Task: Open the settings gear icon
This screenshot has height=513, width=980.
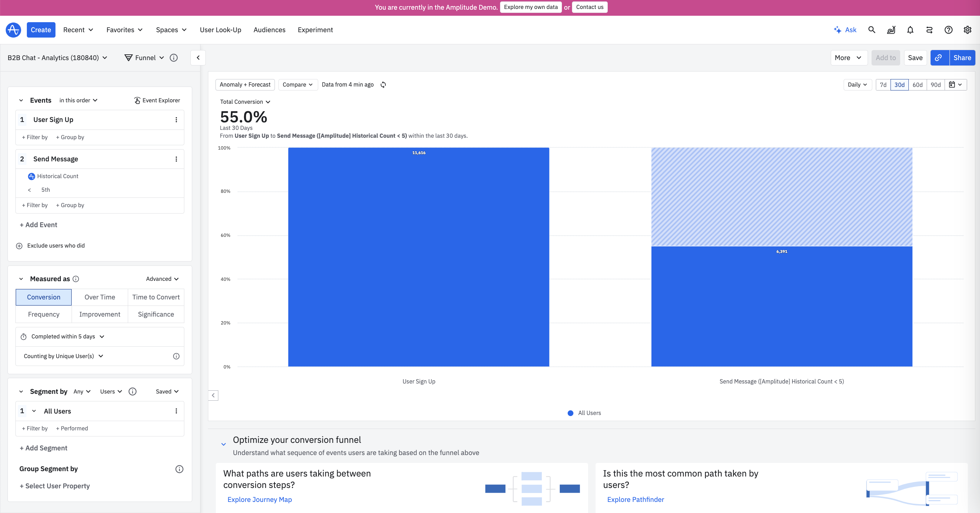Action: tap(967, 30)
